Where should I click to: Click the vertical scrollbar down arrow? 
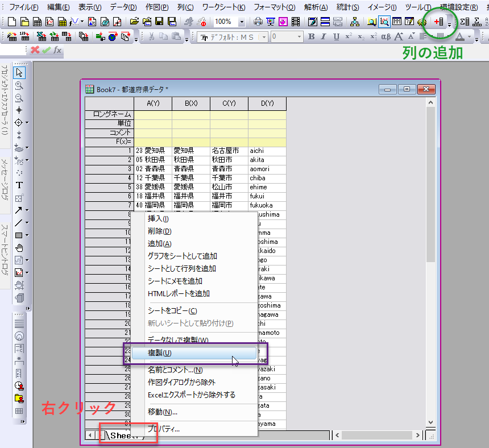(430, 422)
